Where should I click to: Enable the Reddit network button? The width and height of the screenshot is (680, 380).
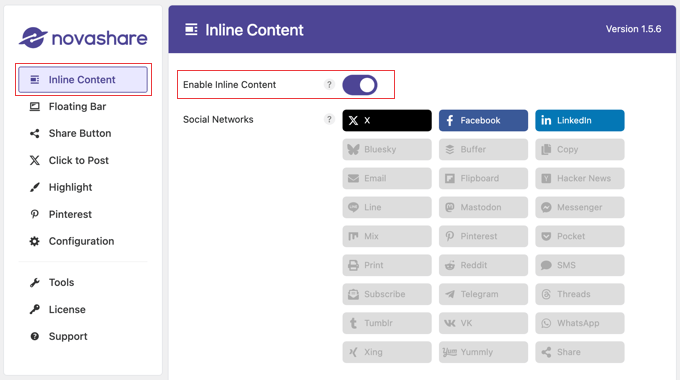[483, 265]
